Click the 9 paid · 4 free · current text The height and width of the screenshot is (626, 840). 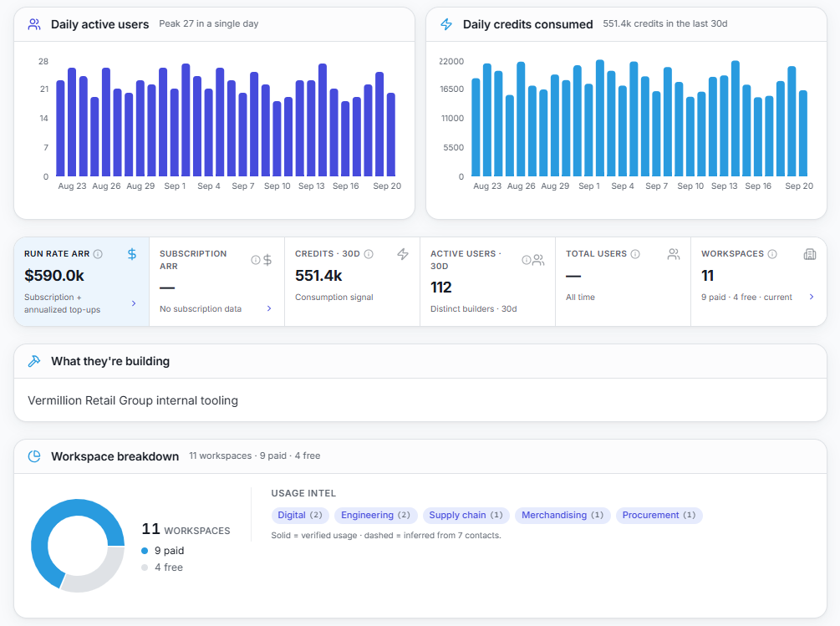coord(746,298)
